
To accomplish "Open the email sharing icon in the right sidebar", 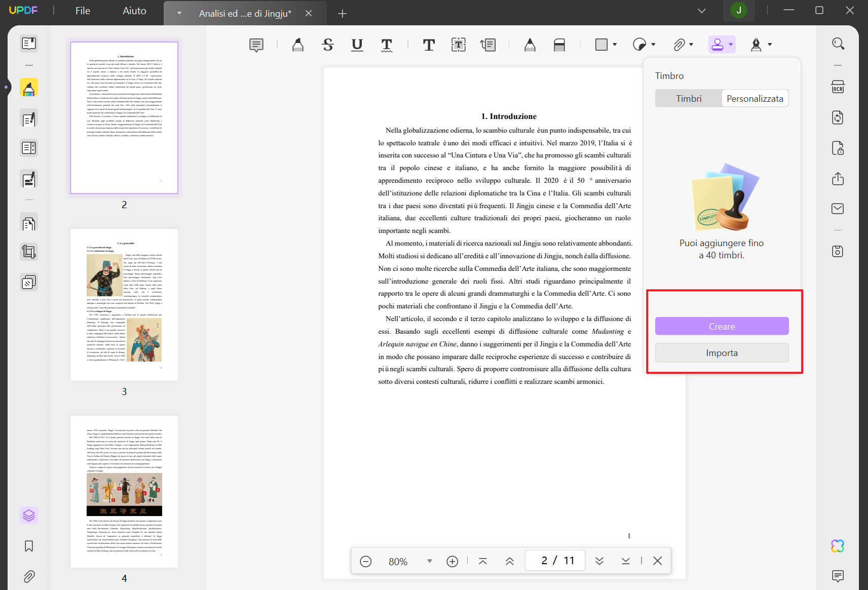I will [x=838, y=208].
